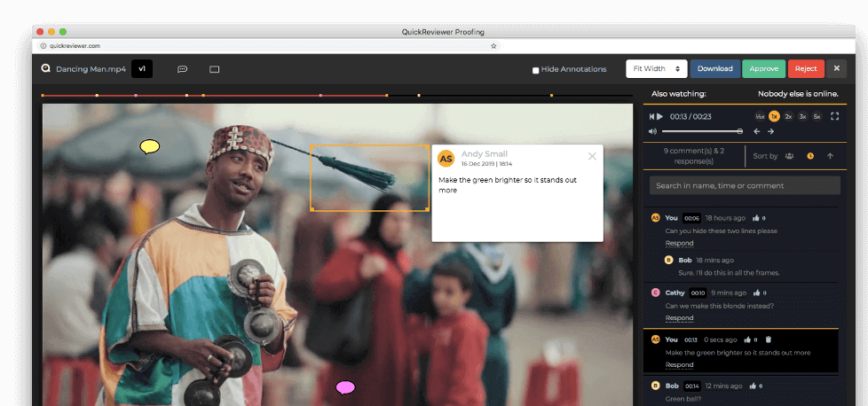The image size is (868, 406).
Task: Click the green Approve button
Action: [763, 69]
